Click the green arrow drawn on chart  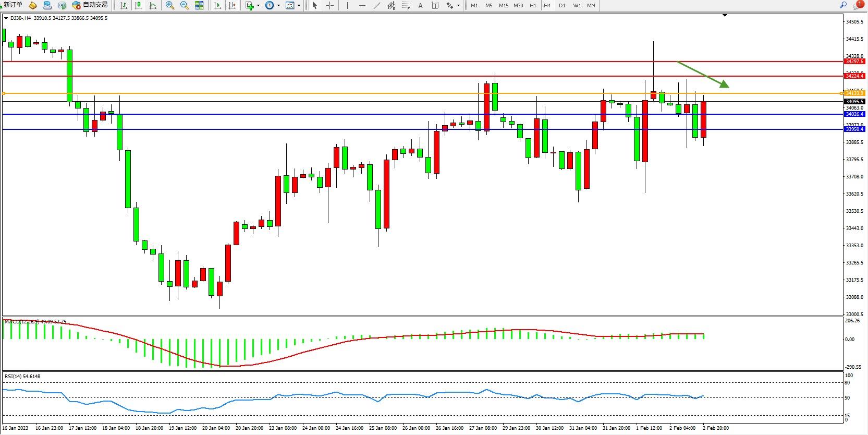(703, 75)
